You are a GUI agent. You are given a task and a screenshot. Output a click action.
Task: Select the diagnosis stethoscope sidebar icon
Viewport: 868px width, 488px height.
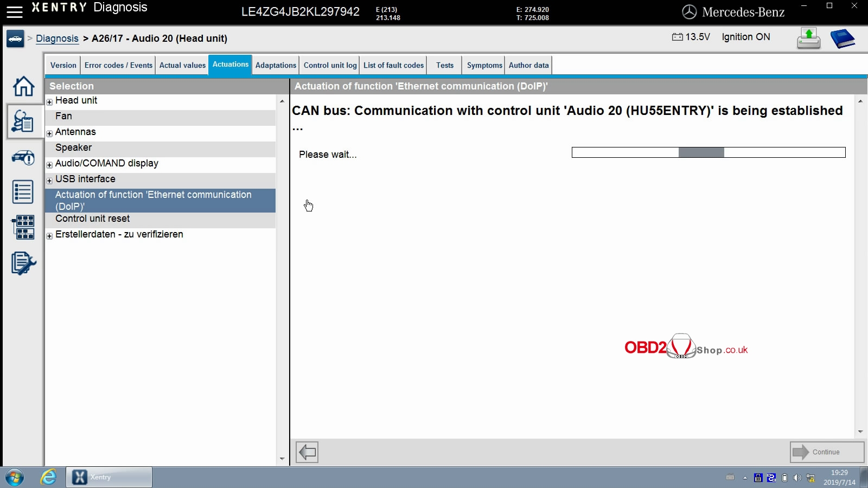pyautogui.click(x=23, y=121)
